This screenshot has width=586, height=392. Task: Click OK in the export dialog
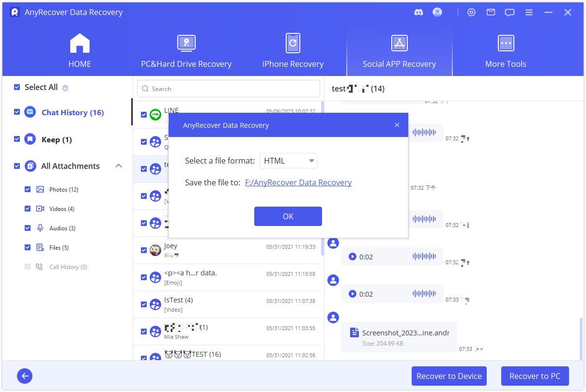click(x=288, y=216)
